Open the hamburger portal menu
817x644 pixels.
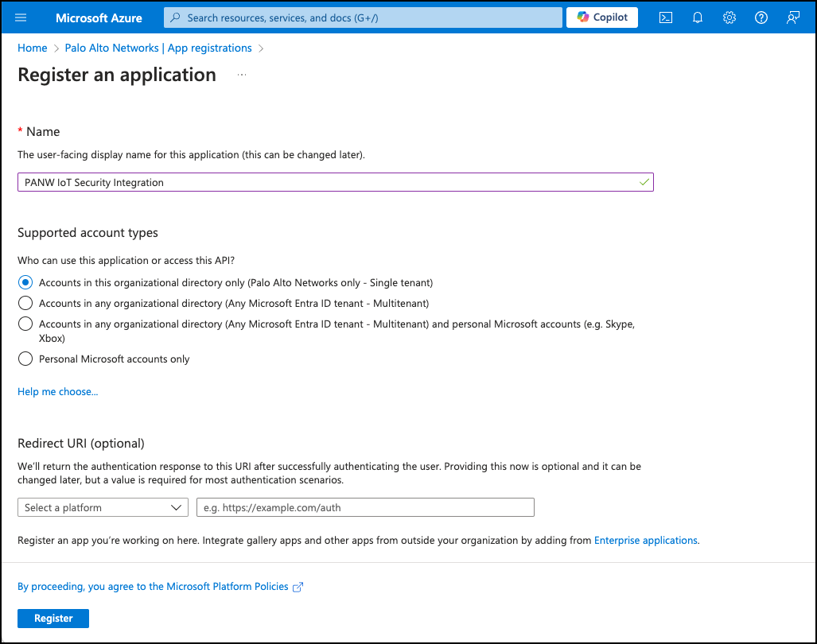tap(21, 17)
